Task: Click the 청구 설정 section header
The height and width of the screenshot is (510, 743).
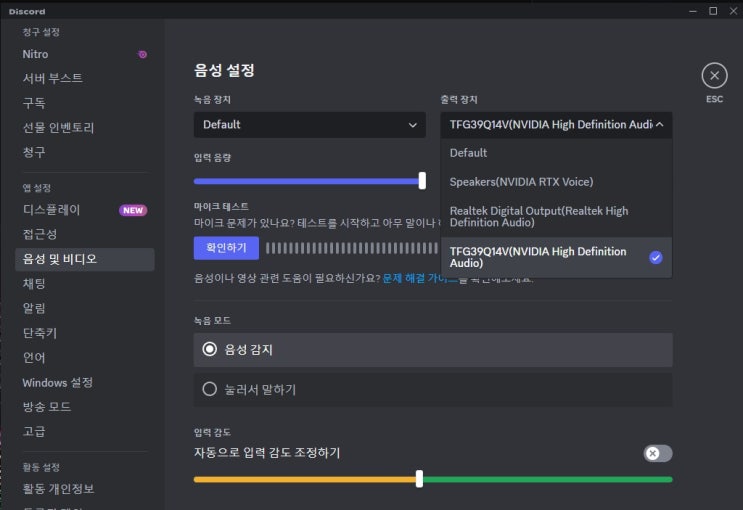Action: (41, 32)
